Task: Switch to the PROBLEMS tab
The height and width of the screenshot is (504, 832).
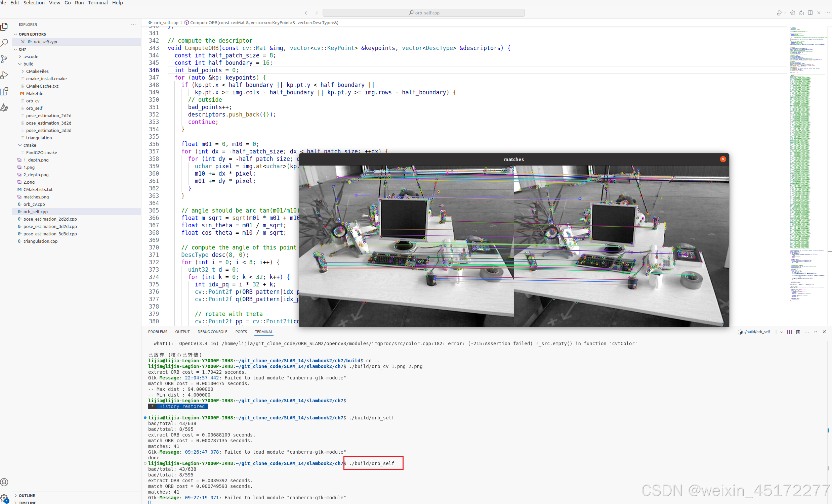Action: 157,332
